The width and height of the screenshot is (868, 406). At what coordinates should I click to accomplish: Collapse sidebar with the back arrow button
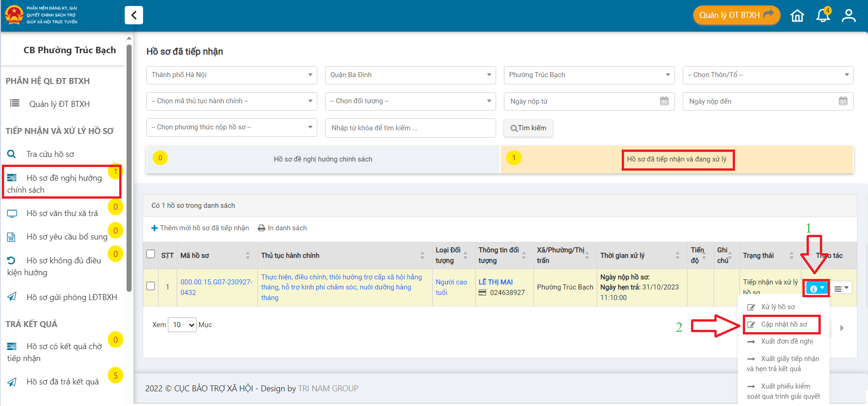pyautogui.click(x=133, y=15)
